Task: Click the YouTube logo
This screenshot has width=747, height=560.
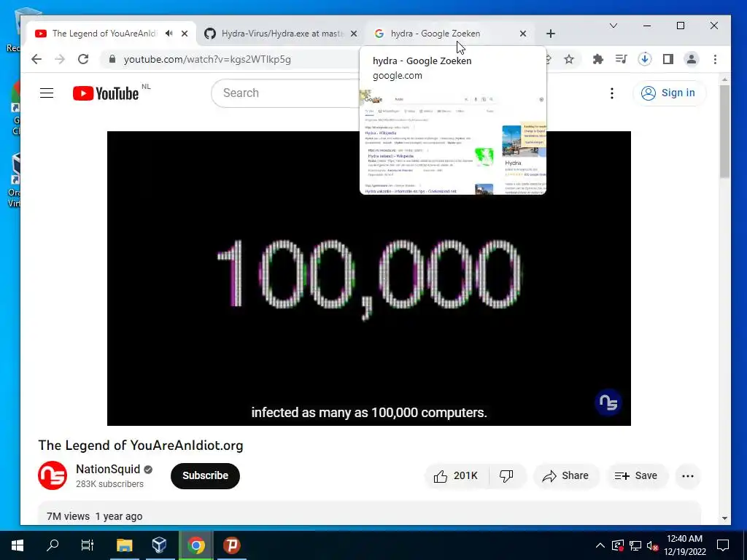Action: (x=106, y=93)
